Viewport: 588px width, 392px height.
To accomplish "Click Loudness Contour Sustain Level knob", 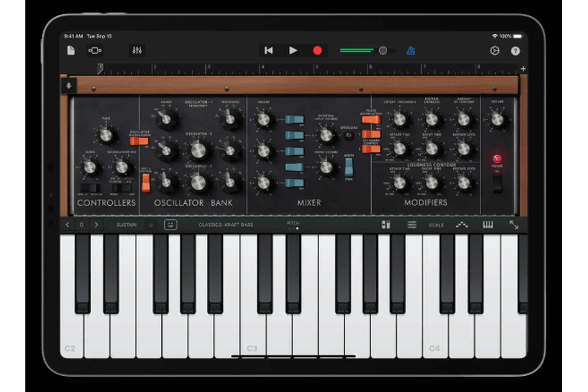I will click(x=463, y=183).
